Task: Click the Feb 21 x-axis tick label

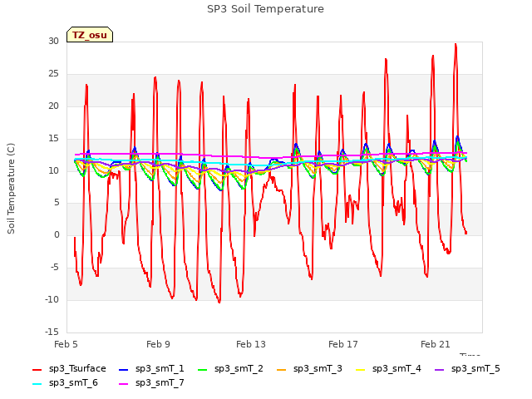Action: pos(436,344)
